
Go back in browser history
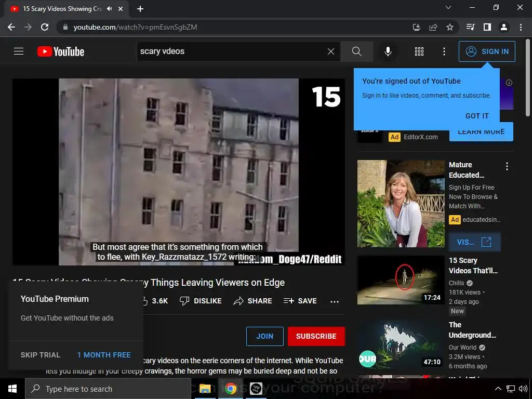11,27
